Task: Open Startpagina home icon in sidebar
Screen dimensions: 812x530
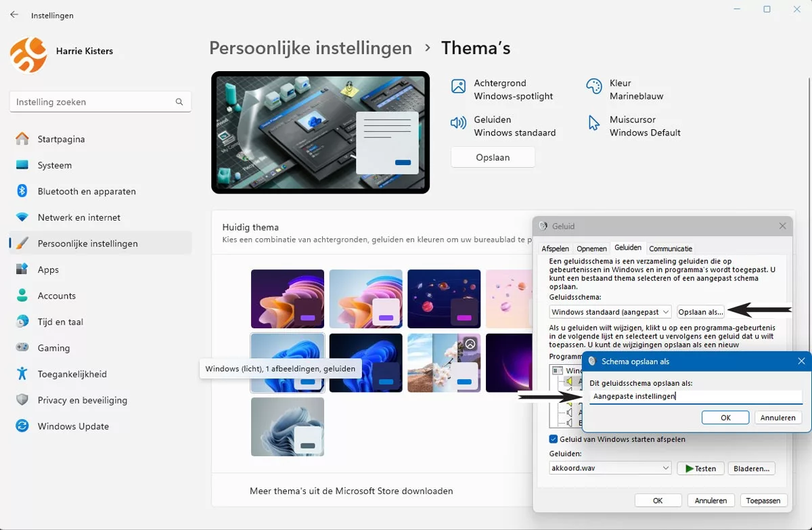Action: (x=22, y=139)
